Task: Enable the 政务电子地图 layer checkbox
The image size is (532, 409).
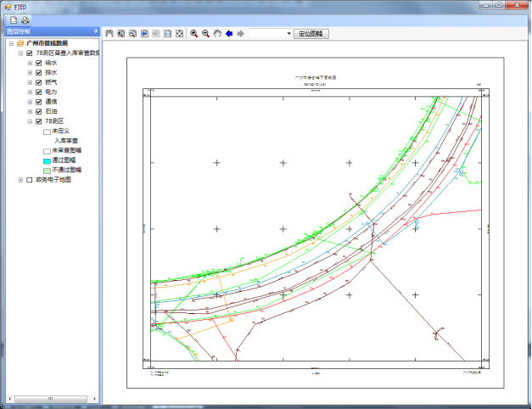Action: click(30, 180)
